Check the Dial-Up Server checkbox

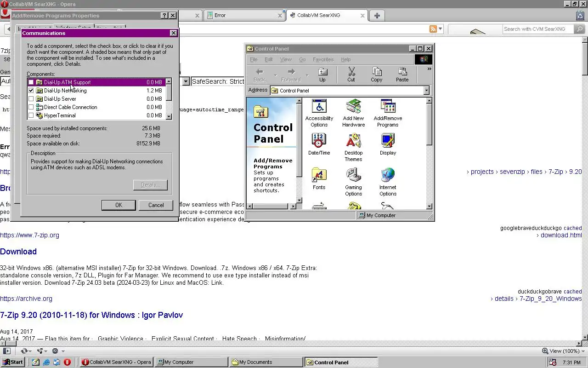click(31, 99)
